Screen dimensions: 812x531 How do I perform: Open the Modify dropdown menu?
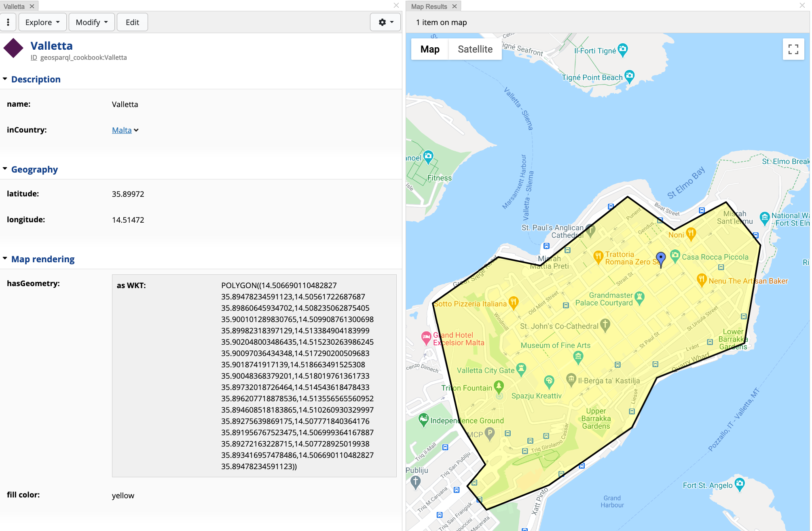91,22
